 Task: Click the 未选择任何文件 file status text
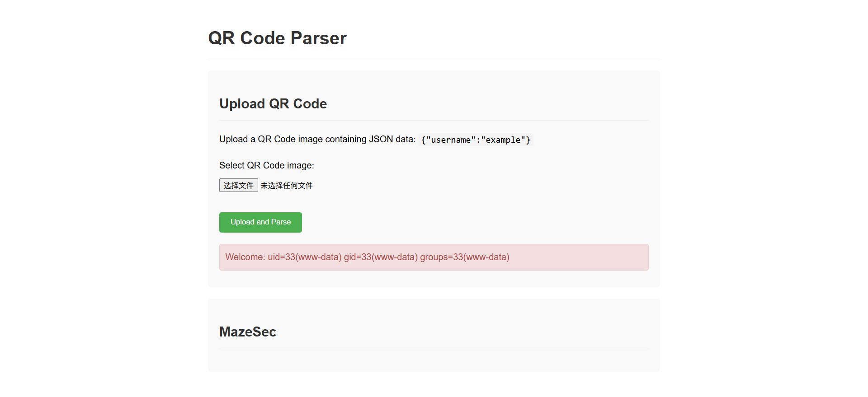click(x=286, y=186)
